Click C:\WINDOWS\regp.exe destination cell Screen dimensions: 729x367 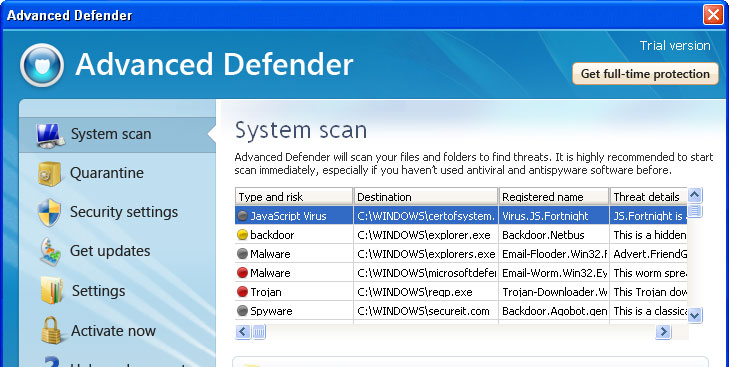pos(426,292)
